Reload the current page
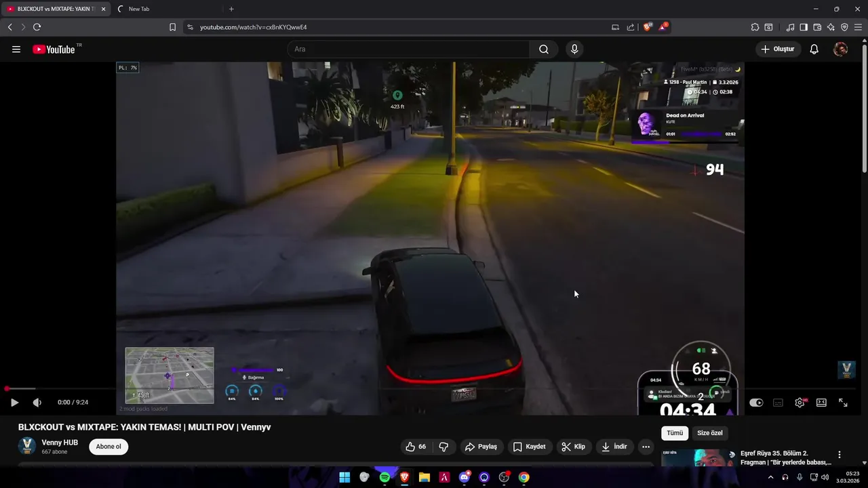Image resolution: width=868 pixels, height=488 pixels. point(37,27)
